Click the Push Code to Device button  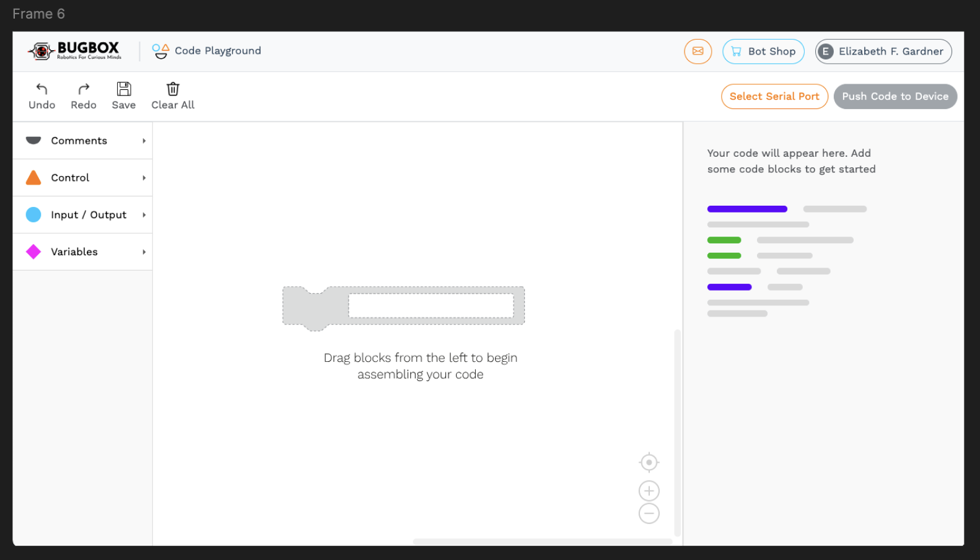click(895, 97)
